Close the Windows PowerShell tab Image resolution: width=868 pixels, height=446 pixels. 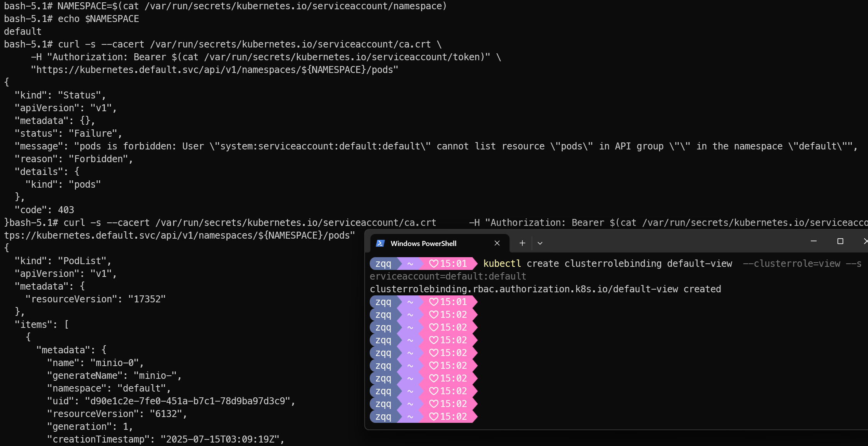(497, 243)
